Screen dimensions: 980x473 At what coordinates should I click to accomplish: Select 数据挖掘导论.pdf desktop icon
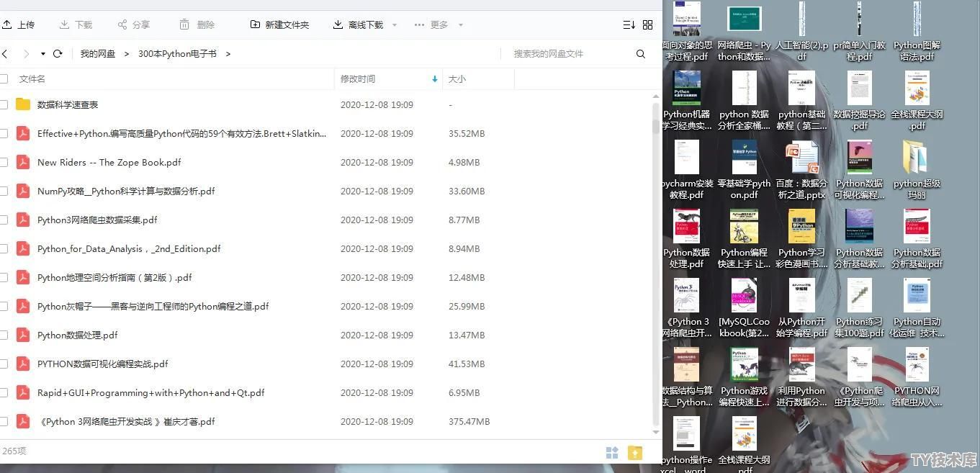pos(859,100)
